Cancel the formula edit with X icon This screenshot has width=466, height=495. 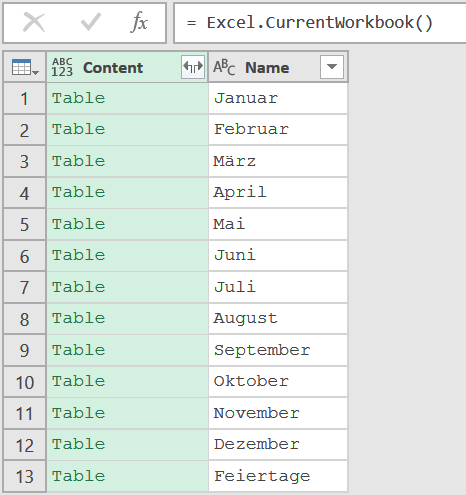coord(34,23)
